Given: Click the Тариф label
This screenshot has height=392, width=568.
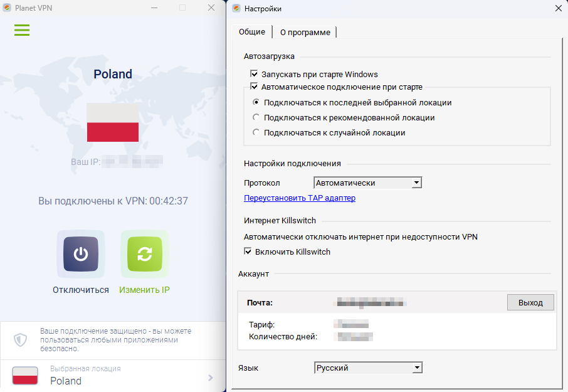Looking at the screenshot, I should tap(261, 325).
